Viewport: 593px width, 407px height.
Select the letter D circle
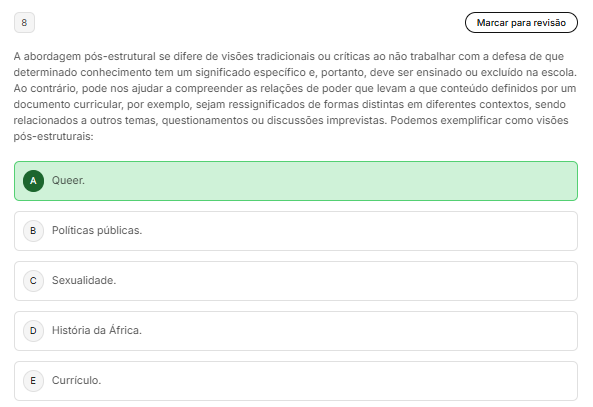(x=33, y=331)
